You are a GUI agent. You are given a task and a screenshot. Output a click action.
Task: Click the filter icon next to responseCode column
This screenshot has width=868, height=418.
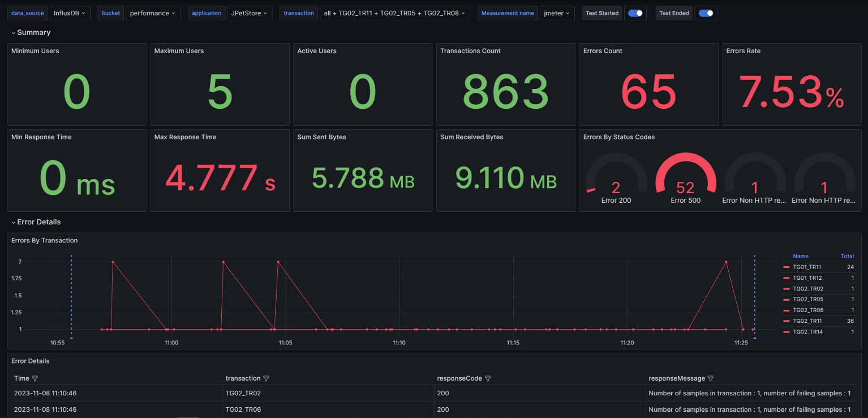click(x=488, y=378)
